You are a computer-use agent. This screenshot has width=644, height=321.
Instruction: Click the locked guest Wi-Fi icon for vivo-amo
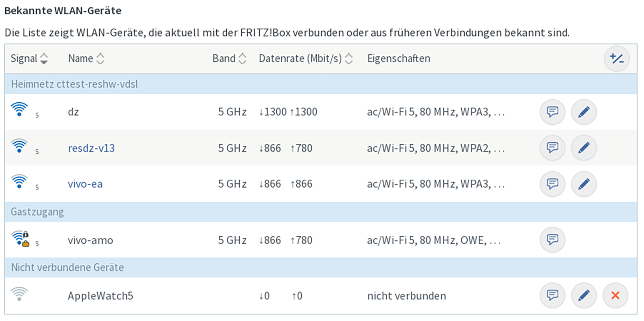20,238
